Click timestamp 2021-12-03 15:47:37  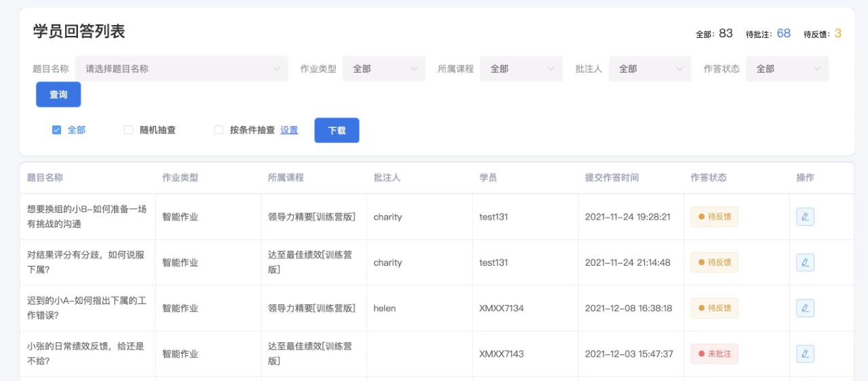coord(629,354)
